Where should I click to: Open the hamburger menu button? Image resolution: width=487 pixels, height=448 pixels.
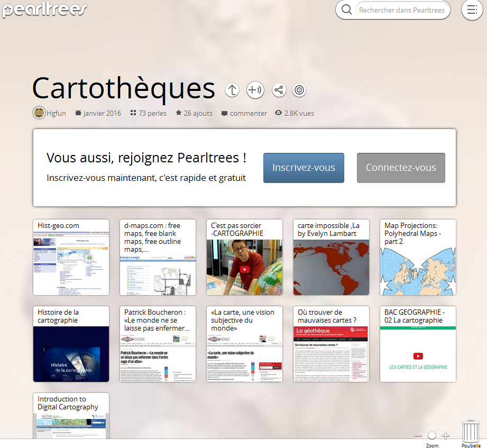click(x=472, y=10)
